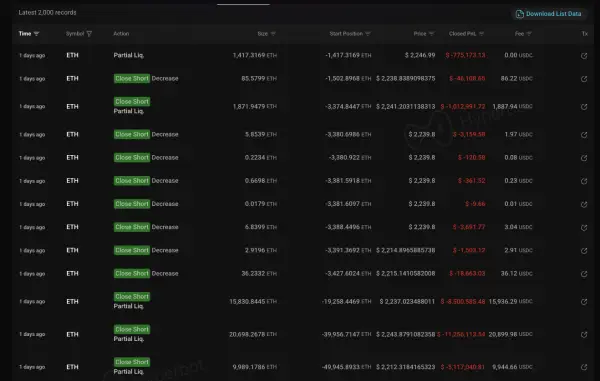Image resolution: width=600 pixels, height=381 pixels.
Task: Click price $2,215.1410582008 cell
Action: (405, 274)
